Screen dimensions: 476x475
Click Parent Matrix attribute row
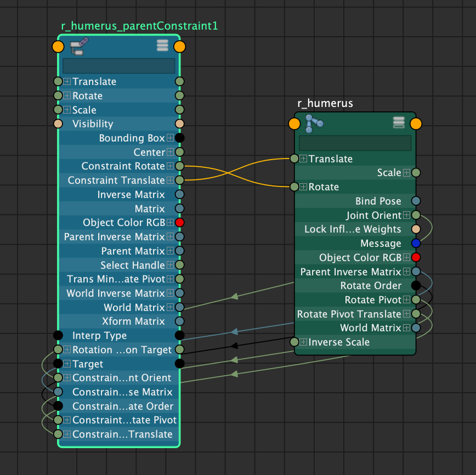point(118,251)
